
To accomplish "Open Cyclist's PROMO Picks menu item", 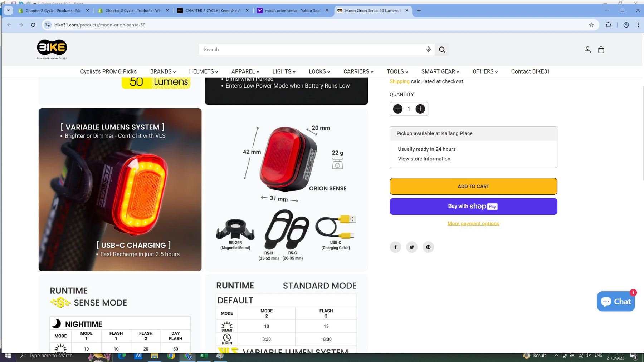I will click(108, 71).
